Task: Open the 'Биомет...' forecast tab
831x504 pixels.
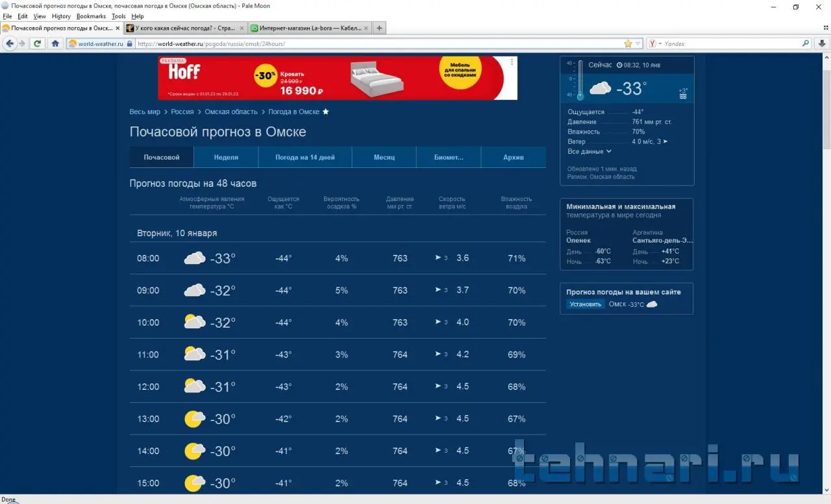Action: [x=449, y=158]
